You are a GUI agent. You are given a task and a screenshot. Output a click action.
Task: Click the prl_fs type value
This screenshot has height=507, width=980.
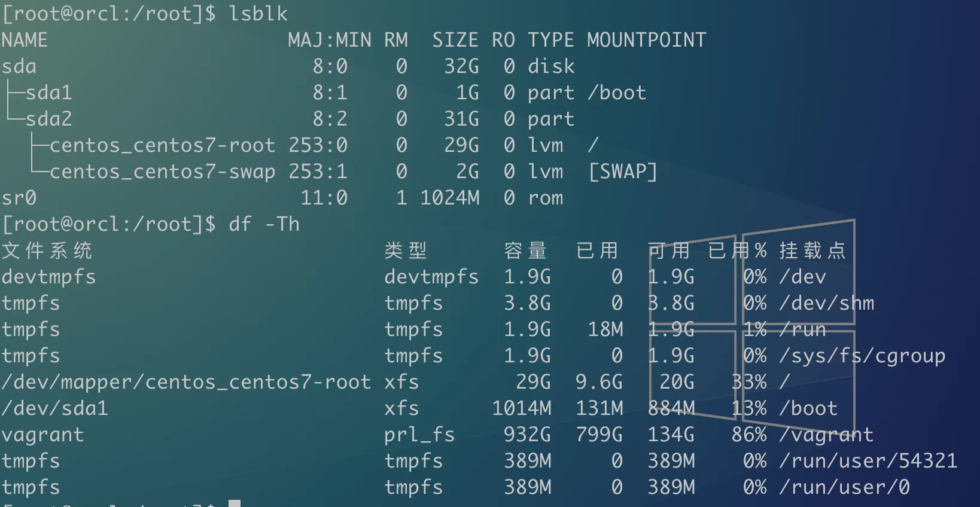tap(420, 435)
